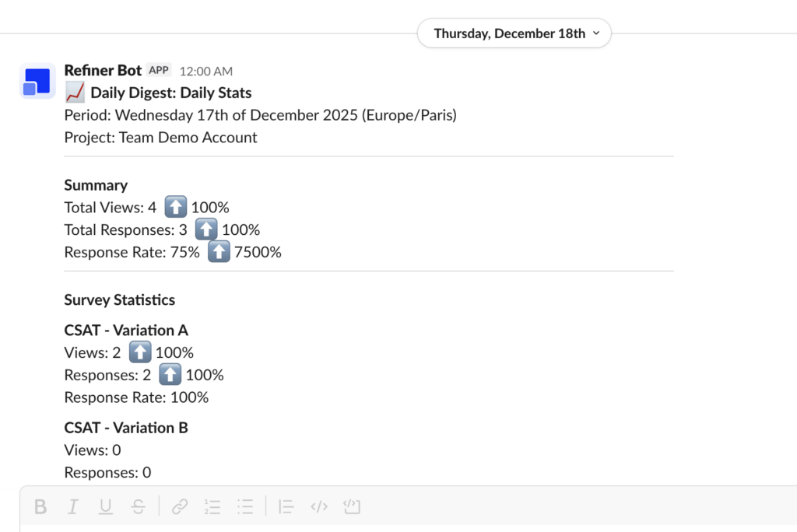Click the CSAT - Variation A heading

pyautogui.click(x=126, y=331)
